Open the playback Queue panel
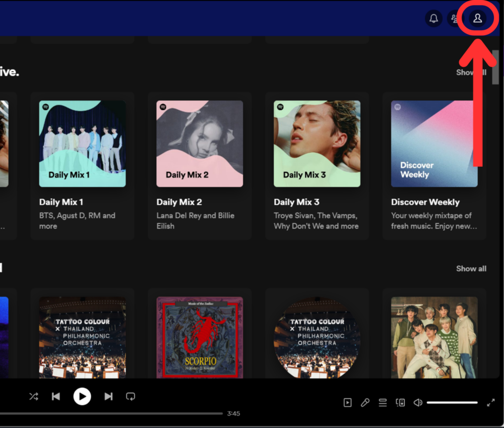504x428 pixels. 383,402
